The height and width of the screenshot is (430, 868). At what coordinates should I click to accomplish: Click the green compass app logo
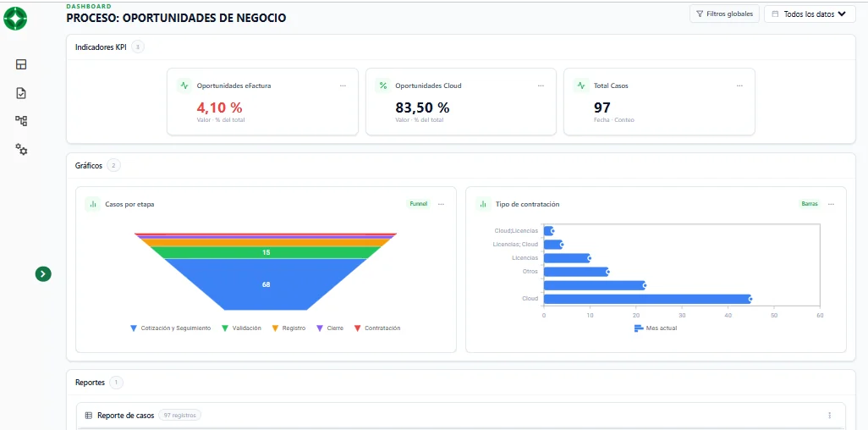[x=15, y=19]
